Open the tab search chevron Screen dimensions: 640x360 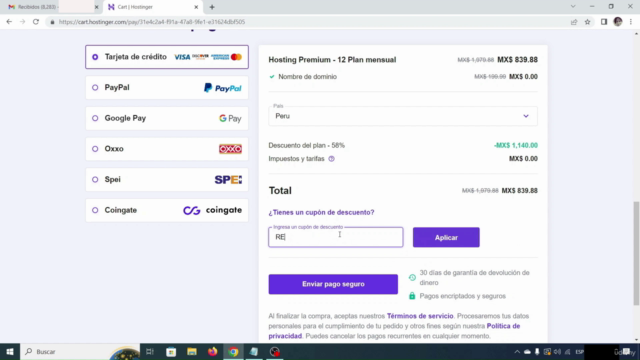tap(573, 7)
